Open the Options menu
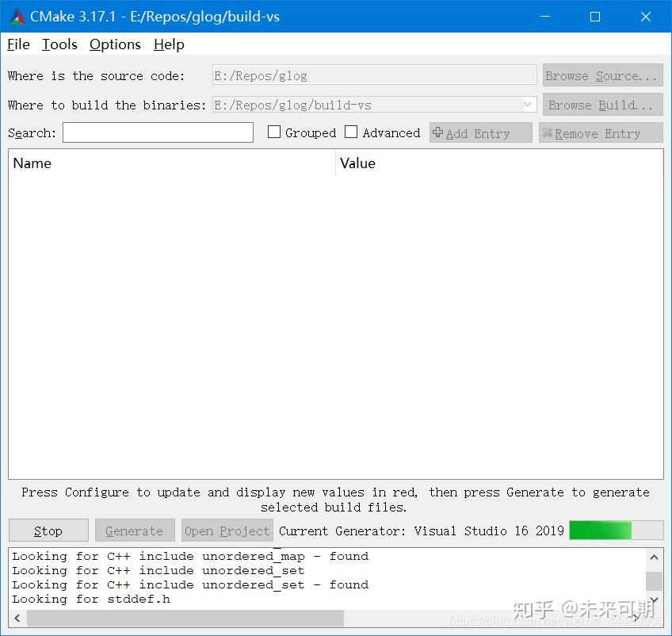 tap(115, 44)
